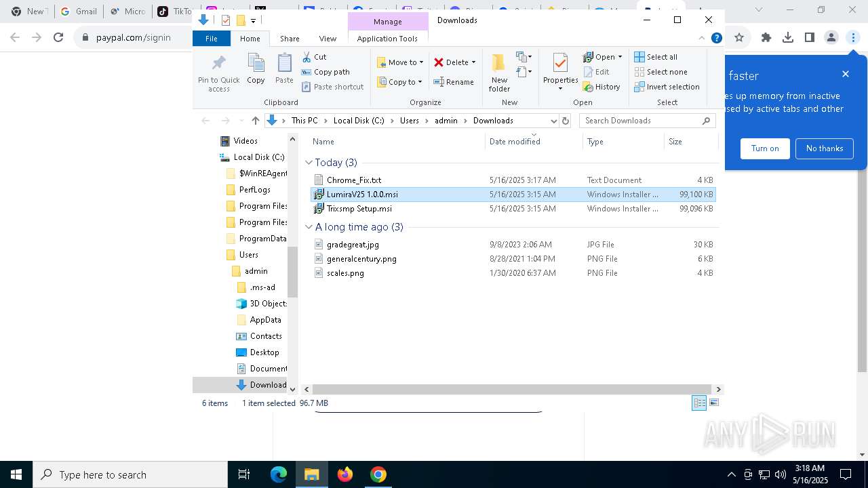Select Desktop in navigation tree
The height and width of the screenshot is (488, 868).
264,352
